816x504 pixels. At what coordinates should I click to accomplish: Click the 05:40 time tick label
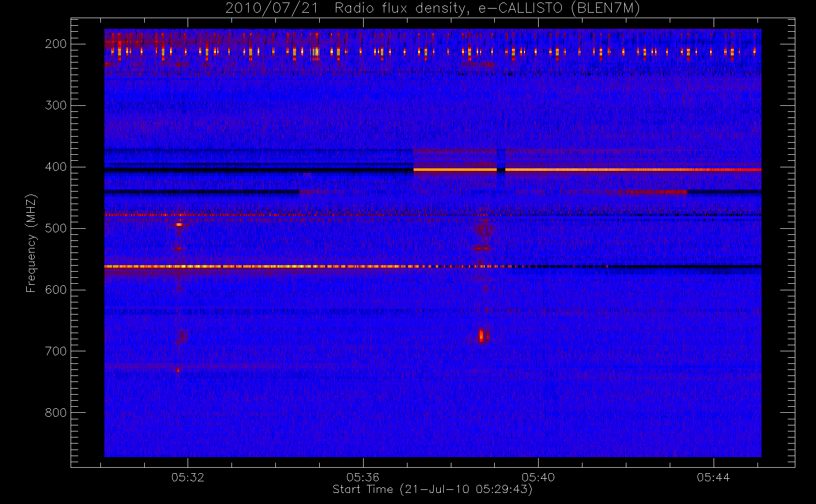(x=538, y=477)
